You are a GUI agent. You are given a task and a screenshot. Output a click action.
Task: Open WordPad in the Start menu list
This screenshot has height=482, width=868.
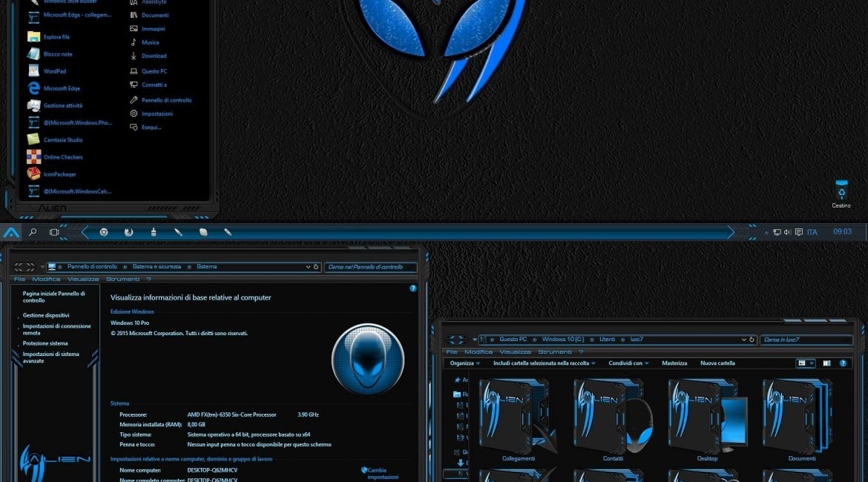click(x=47, y=71)
